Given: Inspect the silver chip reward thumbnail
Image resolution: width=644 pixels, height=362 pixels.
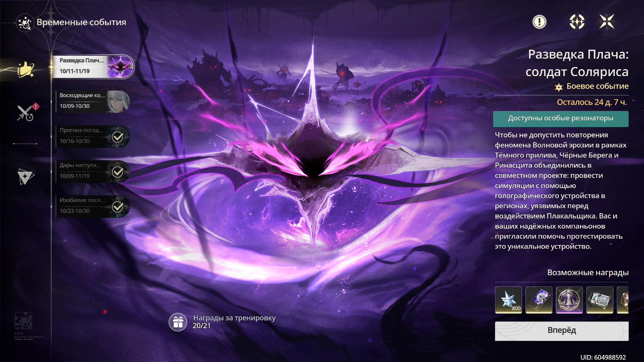Looking at the screenshot, I should click(600, 300).
